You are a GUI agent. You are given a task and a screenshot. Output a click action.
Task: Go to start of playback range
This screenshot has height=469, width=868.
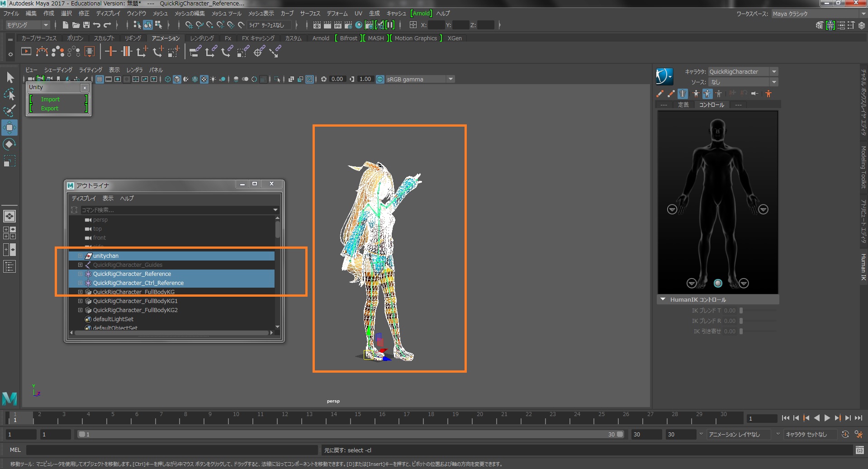786,418
